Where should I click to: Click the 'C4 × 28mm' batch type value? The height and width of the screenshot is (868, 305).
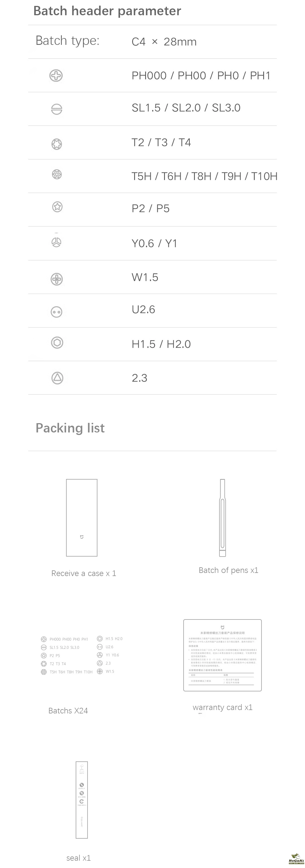click(x=164, y=42)
